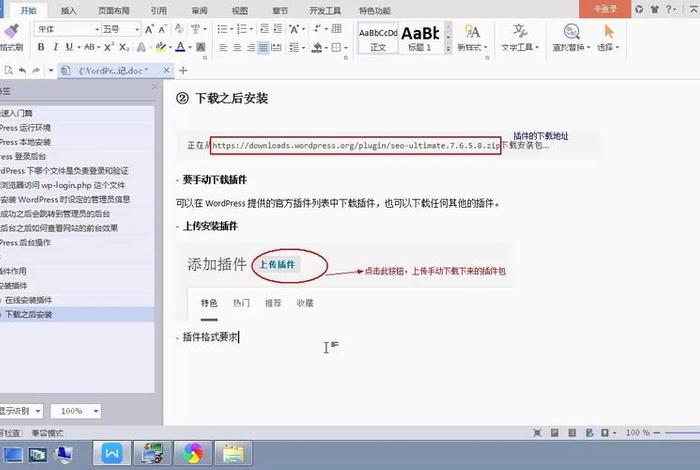Select the 正文 style
Viewport: 700px width, 470px height.
click(378, 39)
